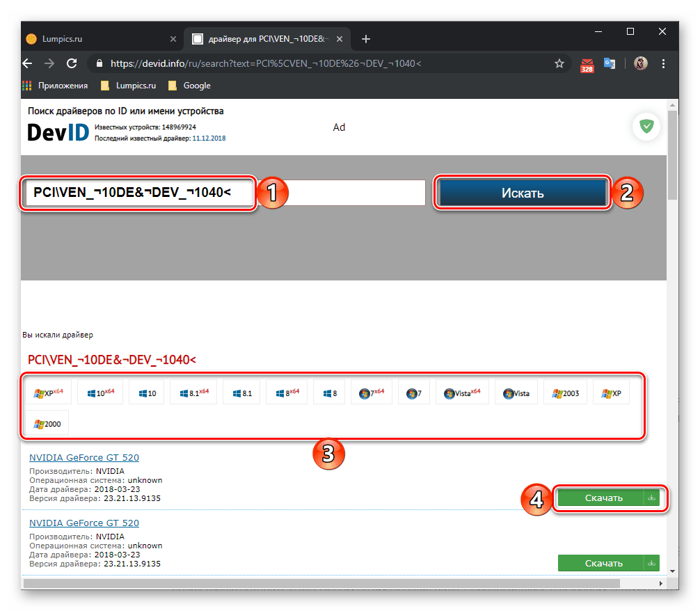
Task: Open the 11.12.2018 last driver link
Action: 209,138
